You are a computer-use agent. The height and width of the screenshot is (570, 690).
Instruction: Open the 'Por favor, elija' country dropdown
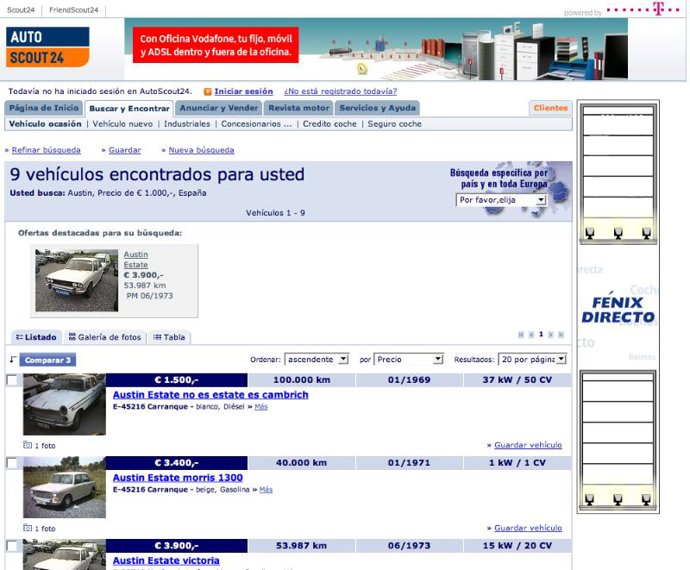click(x=501, y=200)
